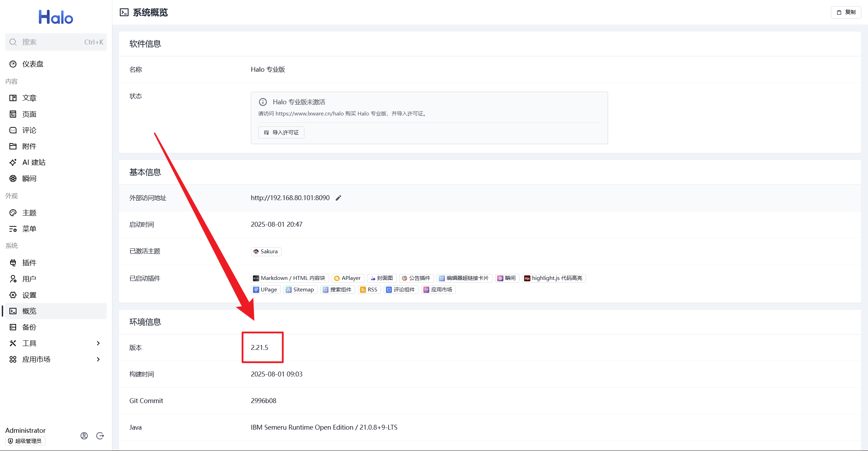Viewport: 868px width, 451px height.
Task: Open highlight.js 代码高亮 plugin tag
Action: [x=554, y=278]
